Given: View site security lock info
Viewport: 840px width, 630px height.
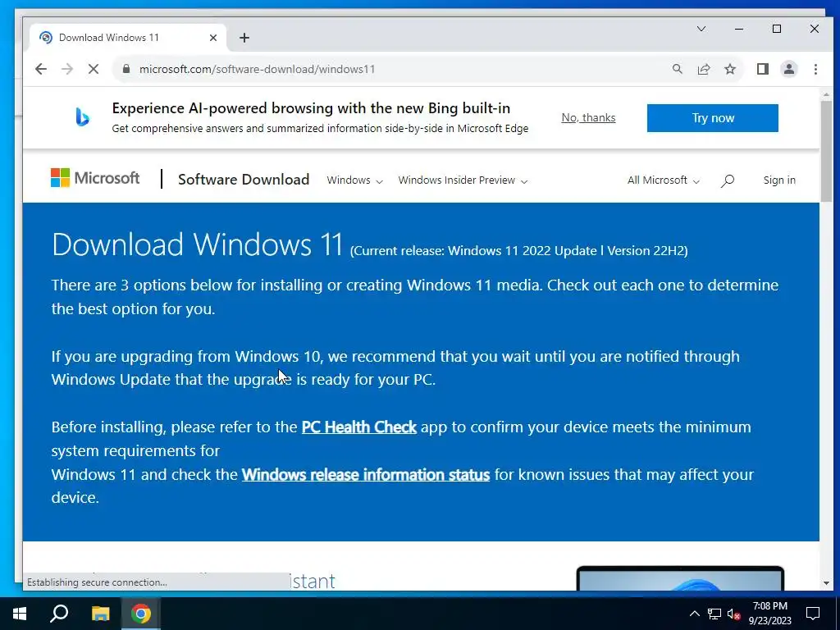Looking at the screenshot, I should pyautogui.click(x=126, y=69).
